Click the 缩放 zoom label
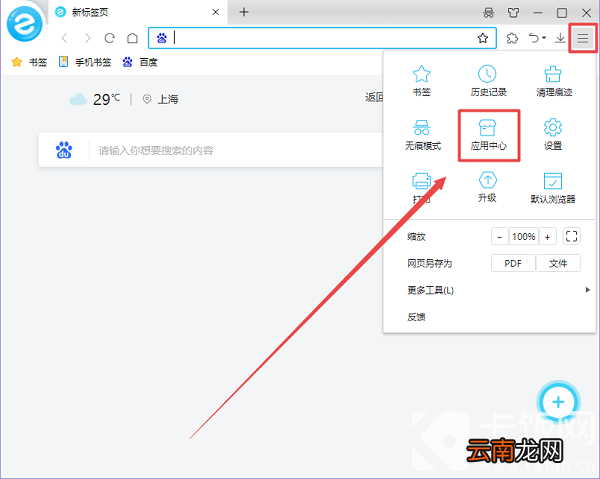 click(x=416, y=237)
